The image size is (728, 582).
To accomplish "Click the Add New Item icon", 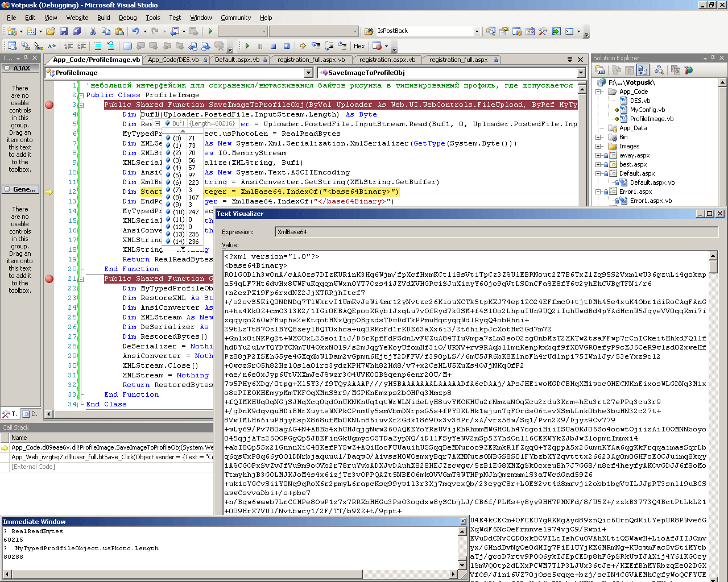I will click(31, 31).
